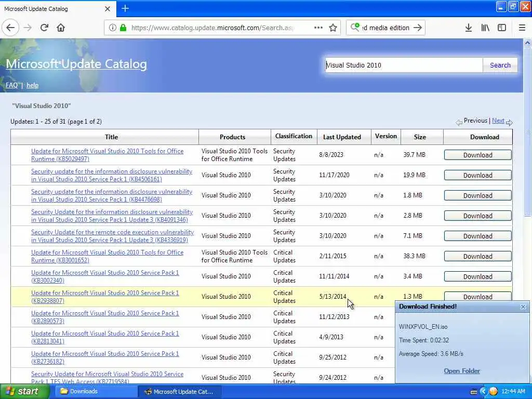
Task: Open the Firefox downloads panel
Action: [x=468, y=28]
